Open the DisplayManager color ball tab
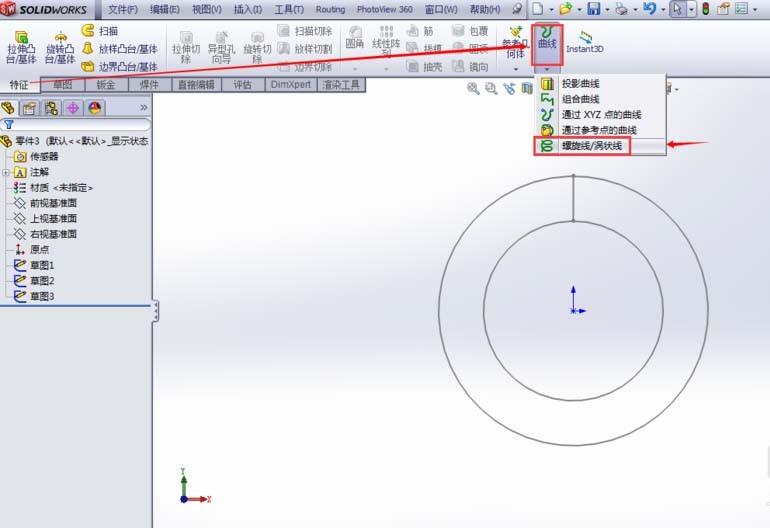 click(94, 108)
